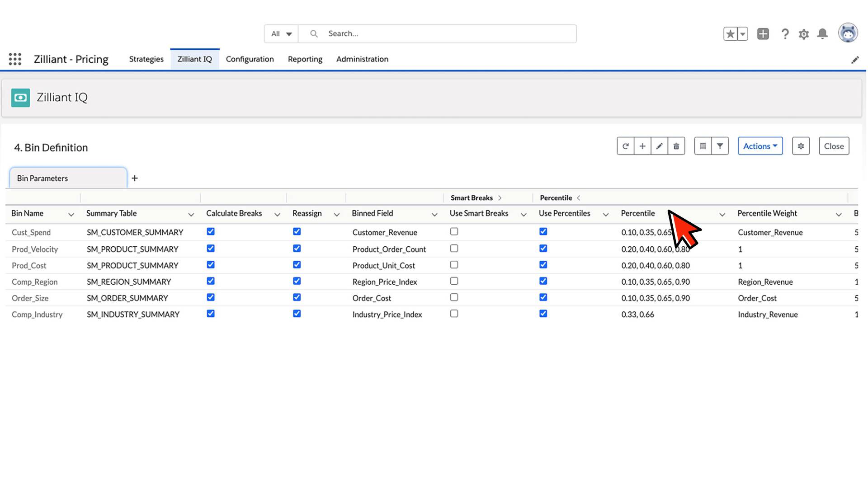Click the notifications bell icon
This screenshot has height=488, width=868.
822,34
